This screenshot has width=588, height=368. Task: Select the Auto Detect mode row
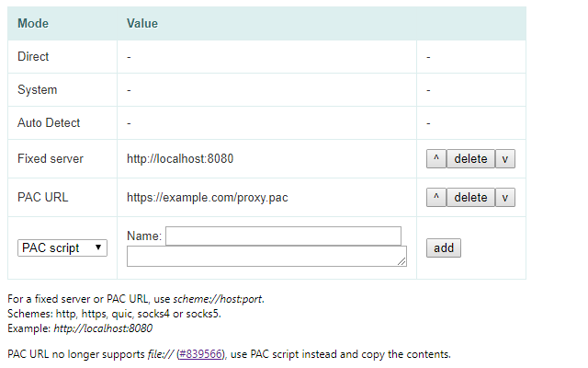[x=266, y=122]
